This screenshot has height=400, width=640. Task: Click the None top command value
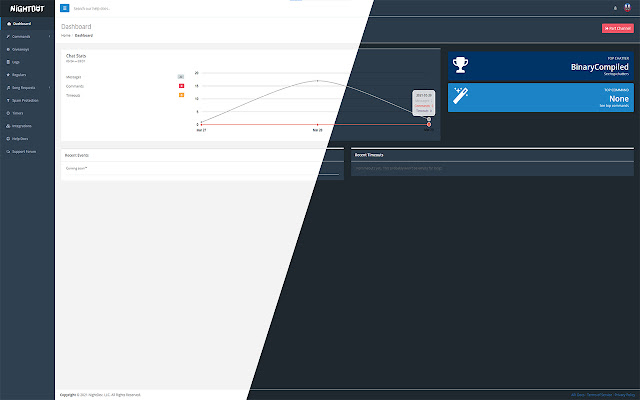click(x=619, y=99)
